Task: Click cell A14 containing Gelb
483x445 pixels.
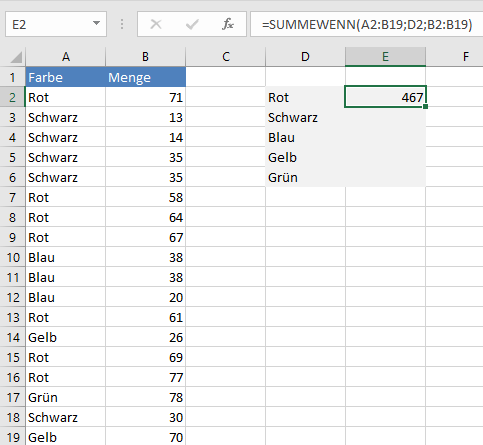Action: pyautogui.click(x=66, y=337)
